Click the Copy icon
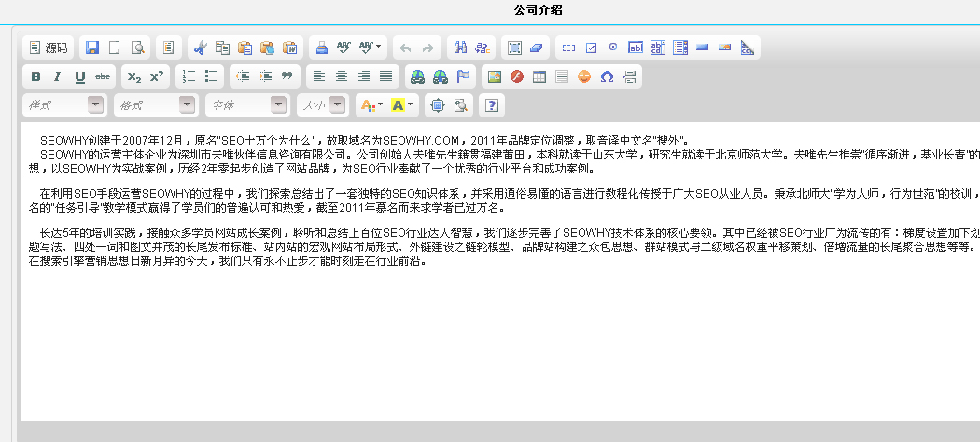The height and width of the screenshot is (442, 980). (x=222, y=48)
